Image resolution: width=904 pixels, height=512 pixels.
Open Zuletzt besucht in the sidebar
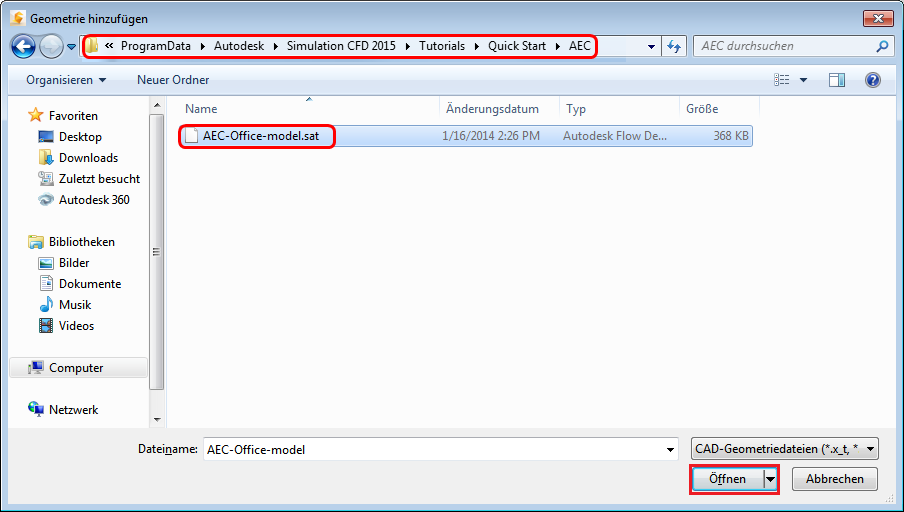point(99,179)
